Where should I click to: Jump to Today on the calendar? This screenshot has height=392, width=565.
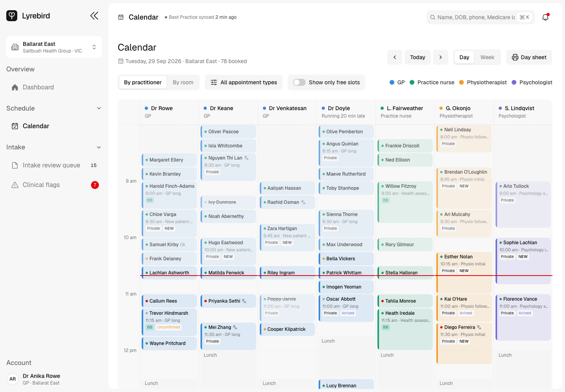[417, 57]
